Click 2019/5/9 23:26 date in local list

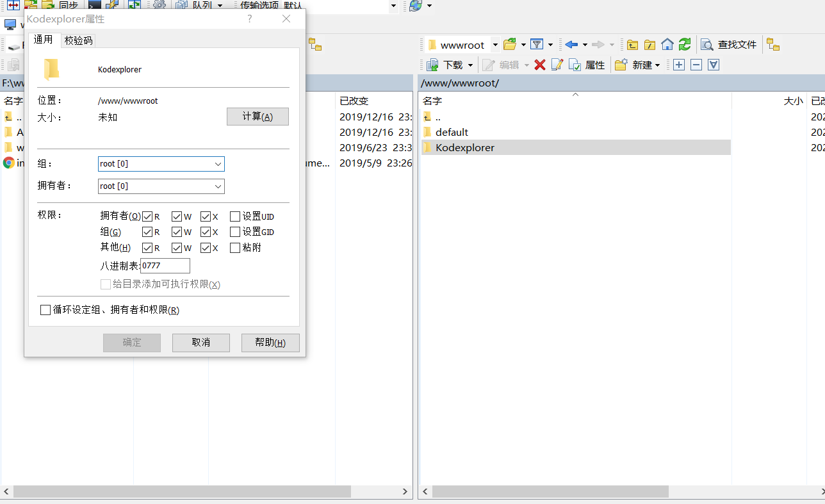point(376,163)
